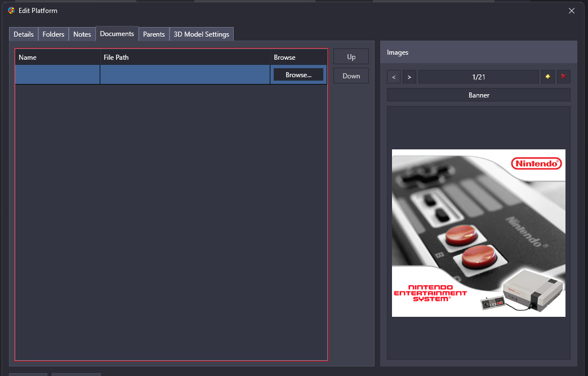Go to the previous image with the < arrow
588x376 pixels.
(x=394, y=77)
